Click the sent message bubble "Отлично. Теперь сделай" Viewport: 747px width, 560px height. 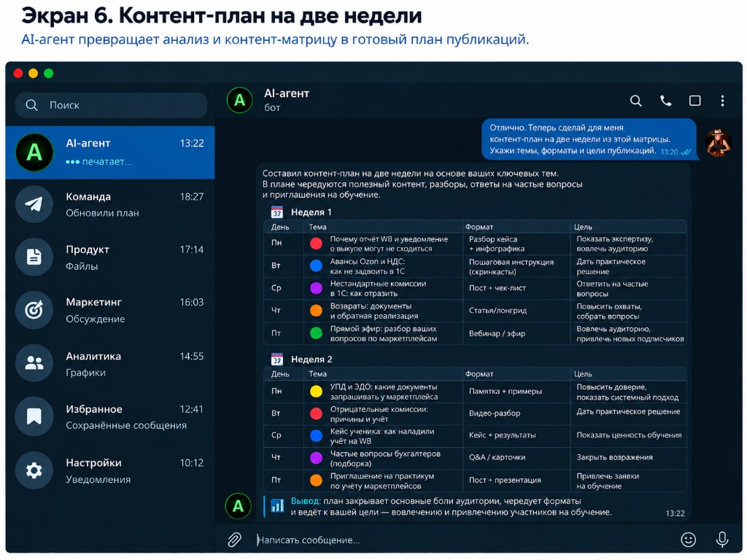click(589, 139)
